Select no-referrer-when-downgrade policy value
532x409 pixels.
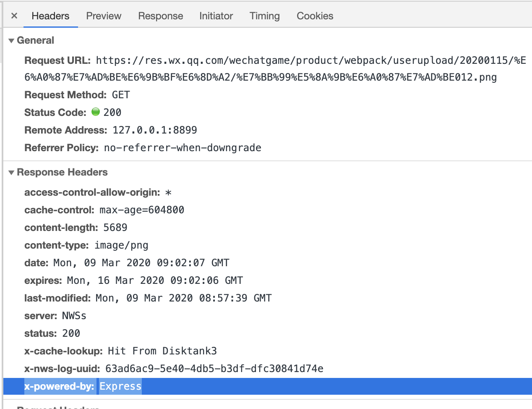click(x=183, y=148)
